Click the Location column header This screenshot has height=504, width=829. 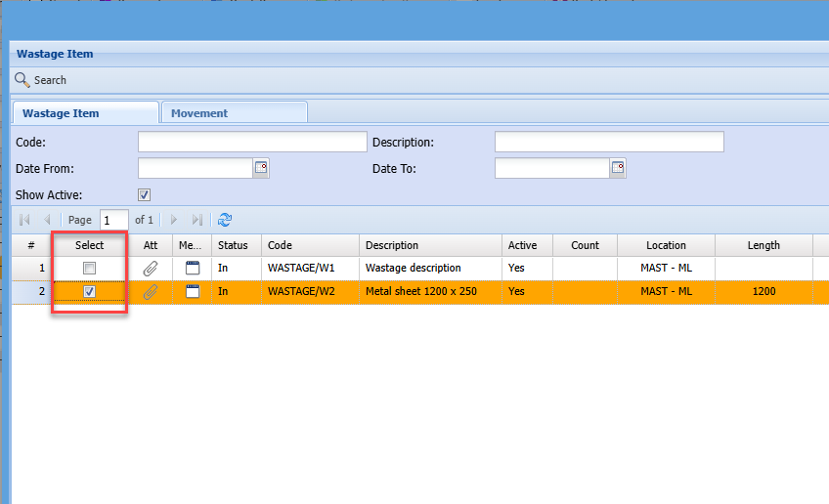tap(666, 245)
